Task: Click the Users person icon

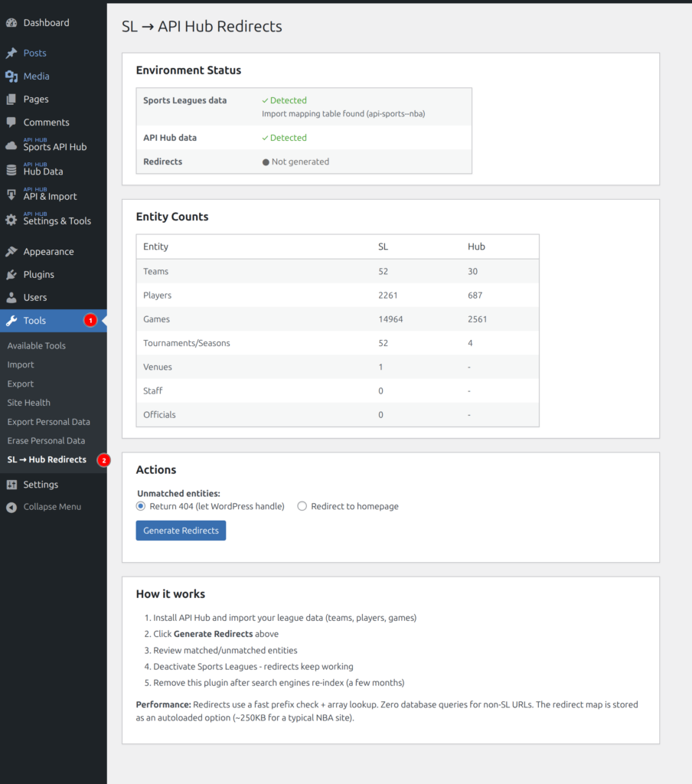Action: 11,298
